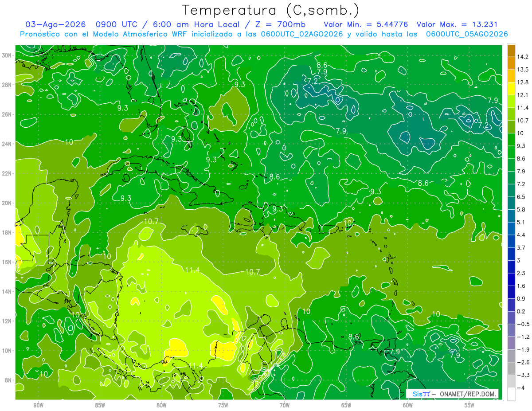Image resolution: width=532 pixels, height=411 pixels.
Task: Click the blue legend swatch between 3.7 and 4.4
Action: click(x=511, y=241)
